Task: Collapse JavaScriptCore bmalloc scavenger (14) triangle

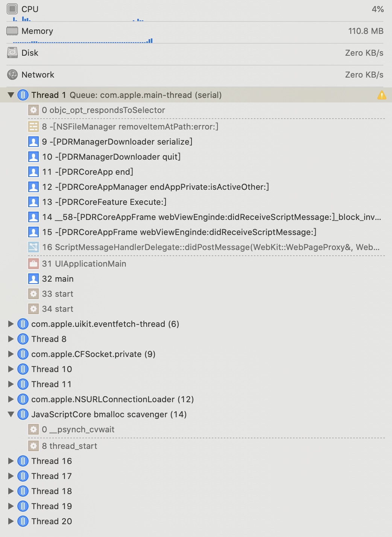Action: [11, 414]
